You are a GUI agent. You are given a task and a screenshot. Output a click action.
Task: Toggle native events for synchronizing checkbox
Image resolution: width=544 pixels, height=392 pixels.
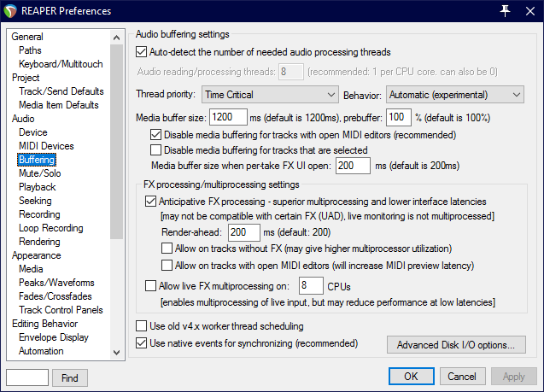tap(142, 343)
